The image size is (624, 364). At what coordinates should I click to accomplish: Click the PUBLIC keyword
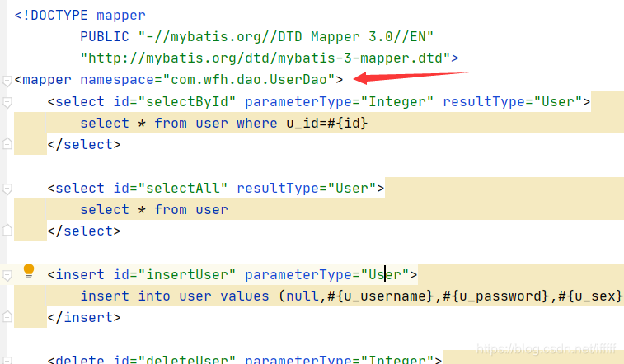click(105, 36)
